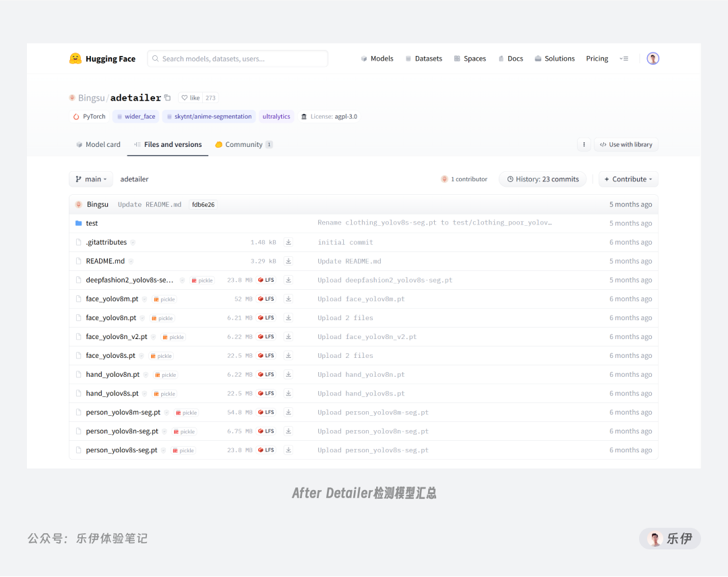The width and height of the screenshot is (728, 577).
Task: Download the README.md file
Action: (289, 261)
